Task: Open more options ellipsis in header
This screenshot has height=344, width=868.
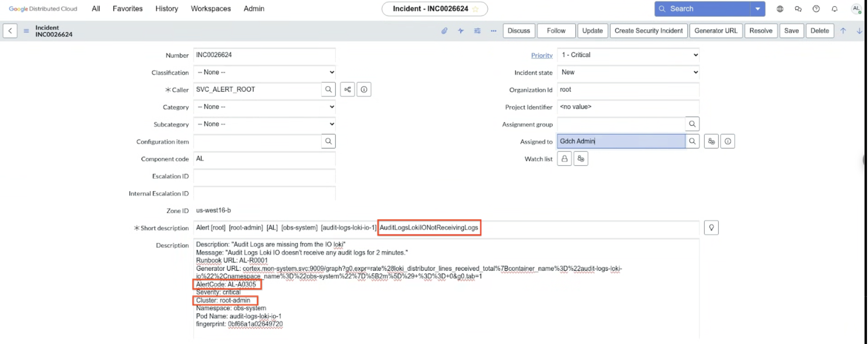Action: coord(493,31)
